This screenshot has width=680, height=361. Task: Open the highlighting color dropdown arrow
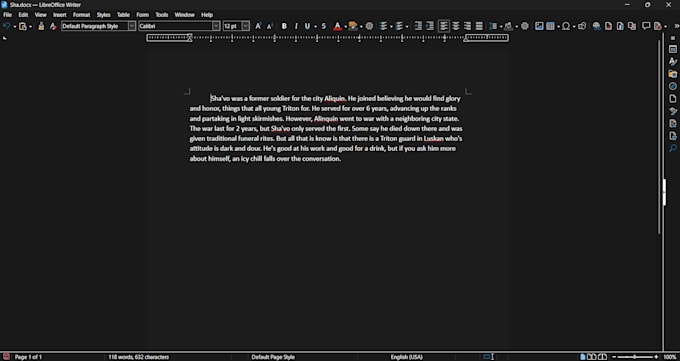pyautogui.click(x=360, y=26)
